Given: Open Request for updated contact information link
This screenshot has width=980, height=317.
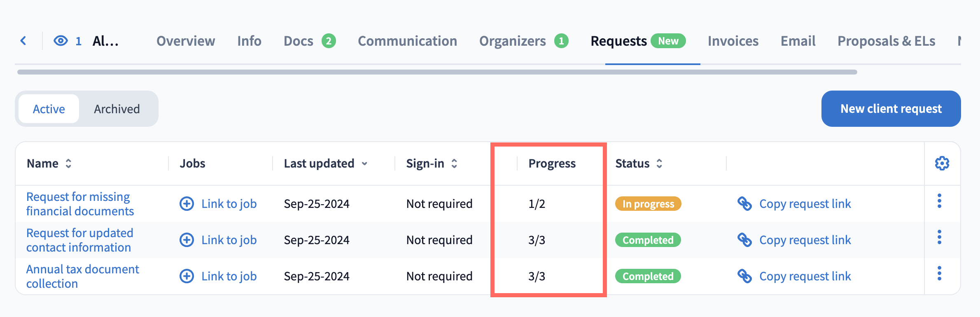Looking at the screenshot, I should click(x=80, y=240).
